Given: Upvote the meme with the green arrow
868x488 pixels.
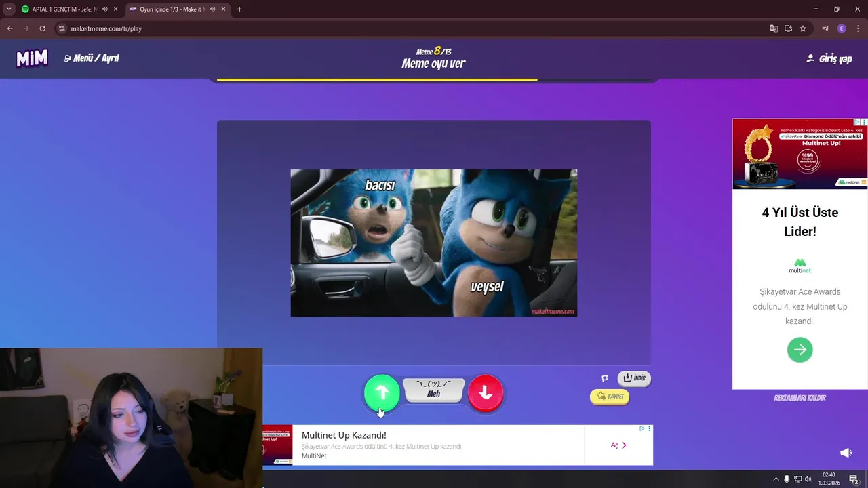Looking at the screenshot, I should [x=382, y=392].
